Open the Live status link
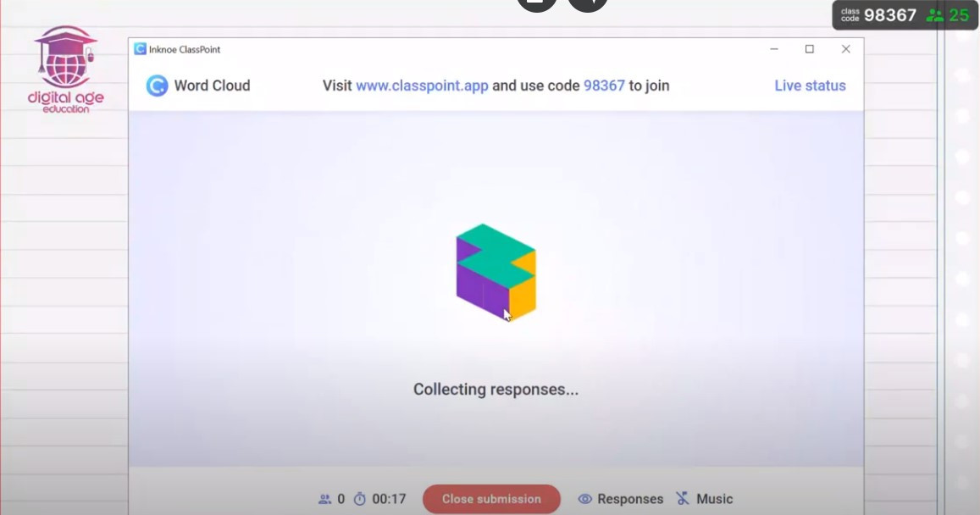980x515 pixels. coord(810,86)
